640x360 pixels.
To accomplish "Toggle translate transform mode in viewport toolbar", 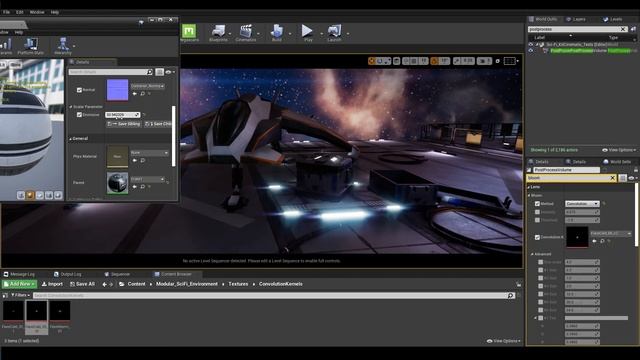I will [x=371, y=61].
